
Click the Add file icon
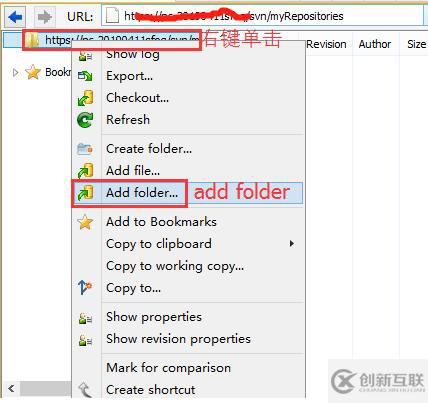(85, 171)
